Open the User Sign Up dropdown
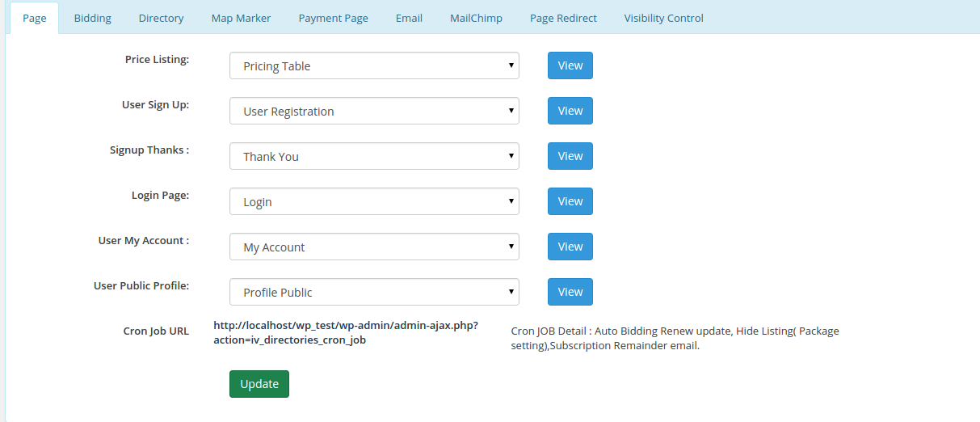The width and height of the screenshot is (980, 422). [x=374, y=112]
